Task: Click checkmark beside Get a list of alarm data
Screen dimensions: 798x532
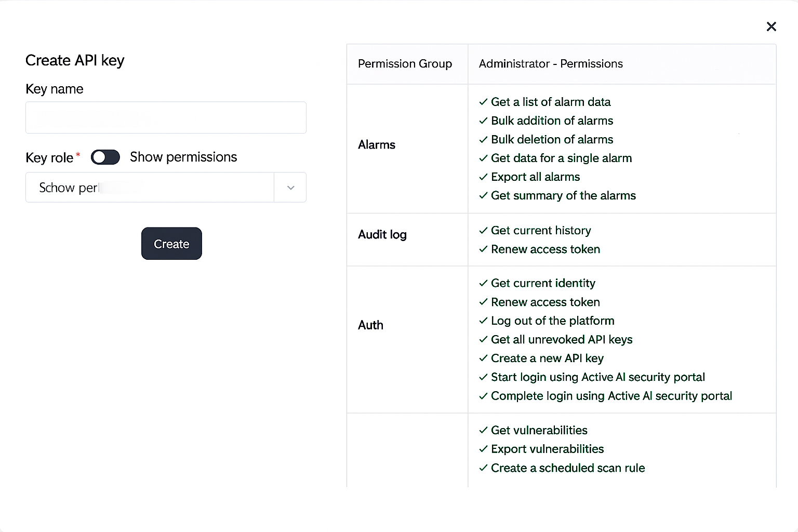Action: point(483,102)
